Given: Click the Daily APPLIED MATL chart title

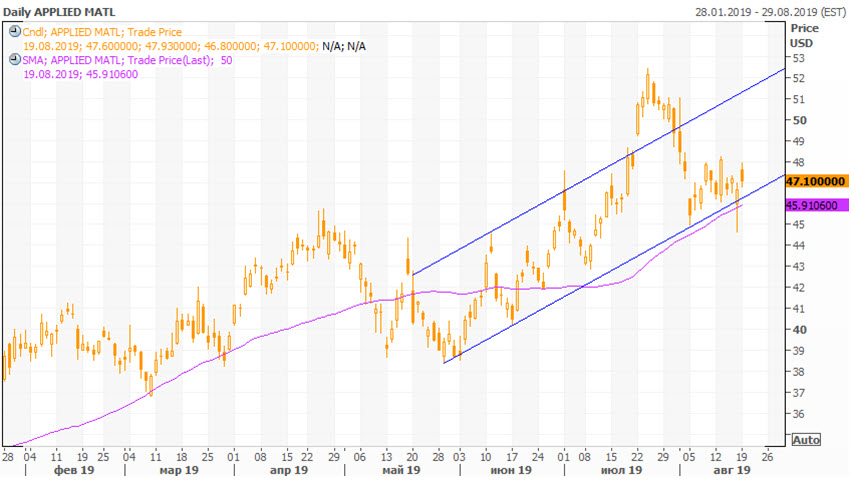Looking at the screenshot, I should pos(59,11).
